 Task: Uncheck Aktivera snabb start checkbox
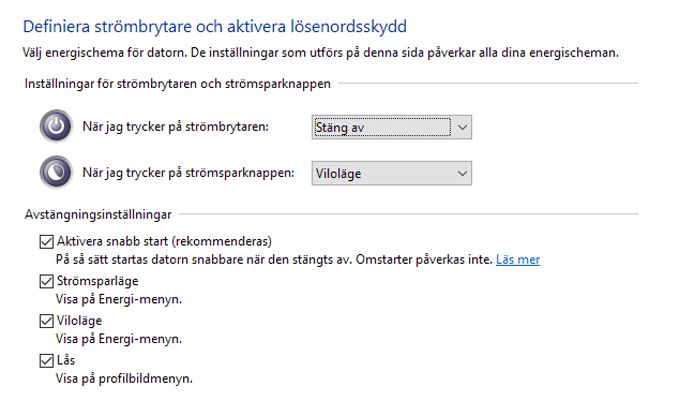(46, 241)
